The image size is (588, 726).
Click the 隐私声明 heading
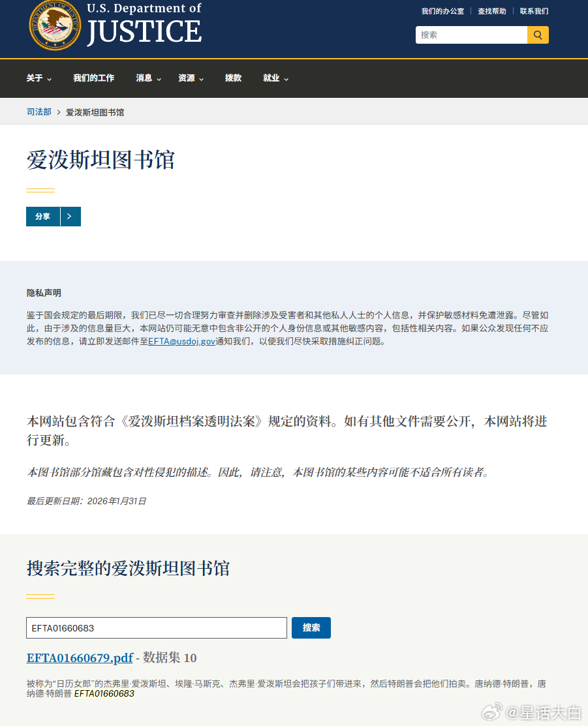pos(44,293)
